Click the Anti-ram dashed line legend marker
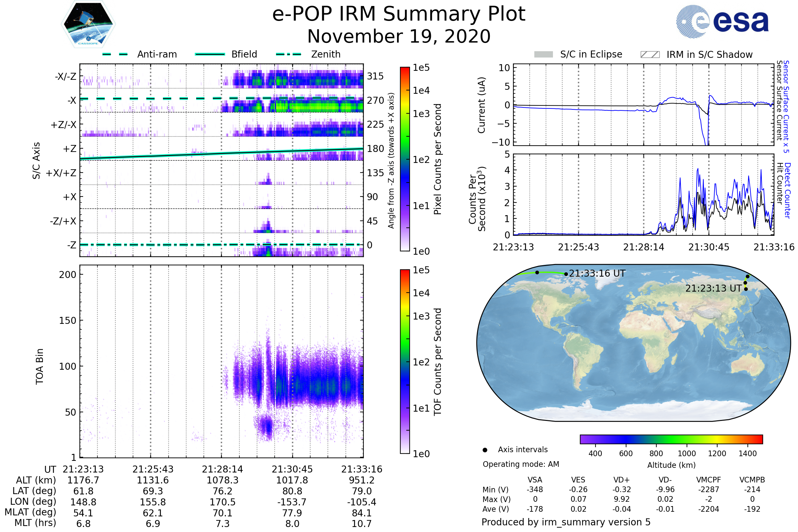The width and height of the screenshot is (798, 532). point(115,54)
